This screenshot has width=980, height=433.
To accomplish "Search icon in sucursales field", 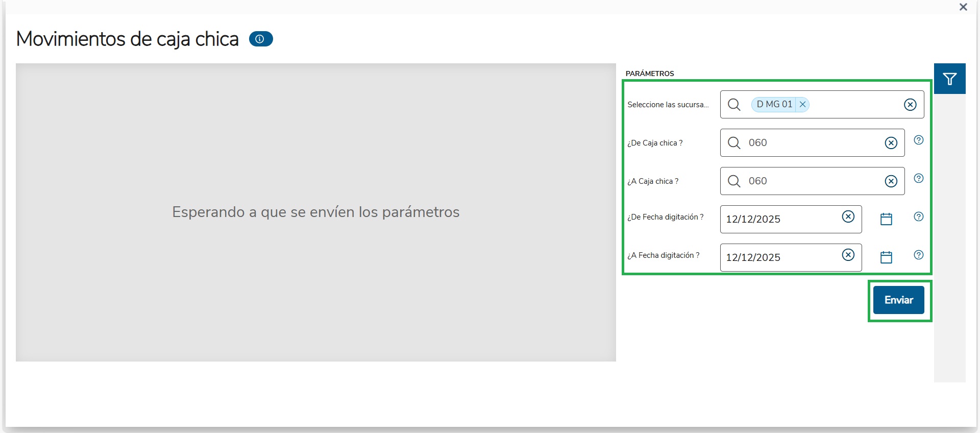I will pyautogui.click(x=734, y=105).
